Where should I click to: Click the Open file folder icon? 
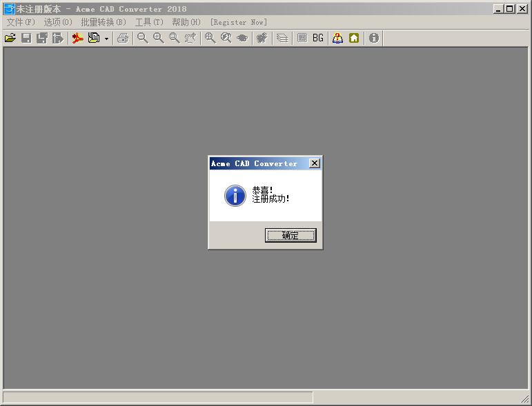pyautogui.click(x=10, y=38)
